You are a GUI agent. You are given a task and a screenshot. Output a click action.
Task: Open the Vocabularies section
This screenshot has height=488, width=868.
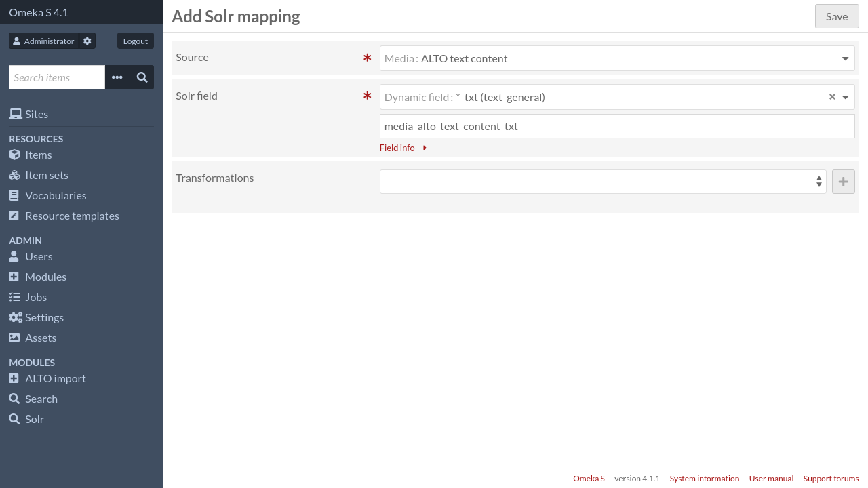pos(56,195)
